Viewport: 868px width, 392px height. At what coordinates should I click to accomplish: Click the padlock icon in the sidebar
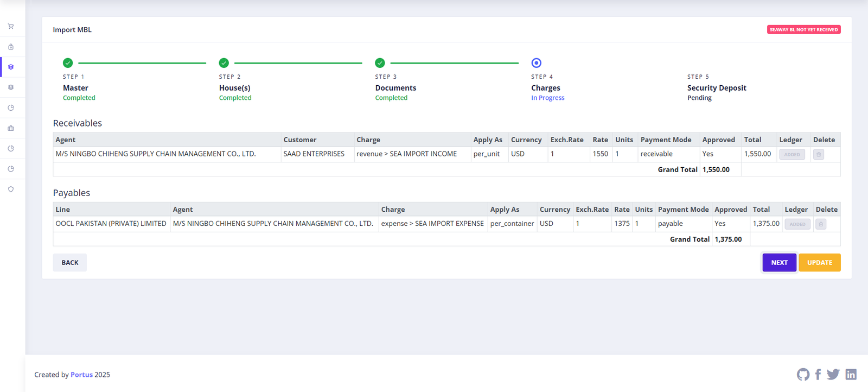[11, 47]
